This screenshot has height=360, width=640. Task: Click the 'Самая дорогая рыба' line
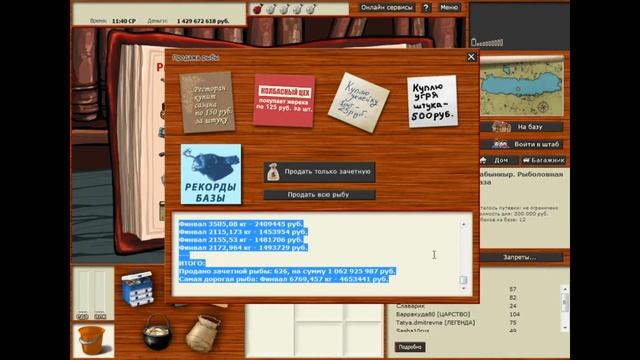(x=283, y=279)
